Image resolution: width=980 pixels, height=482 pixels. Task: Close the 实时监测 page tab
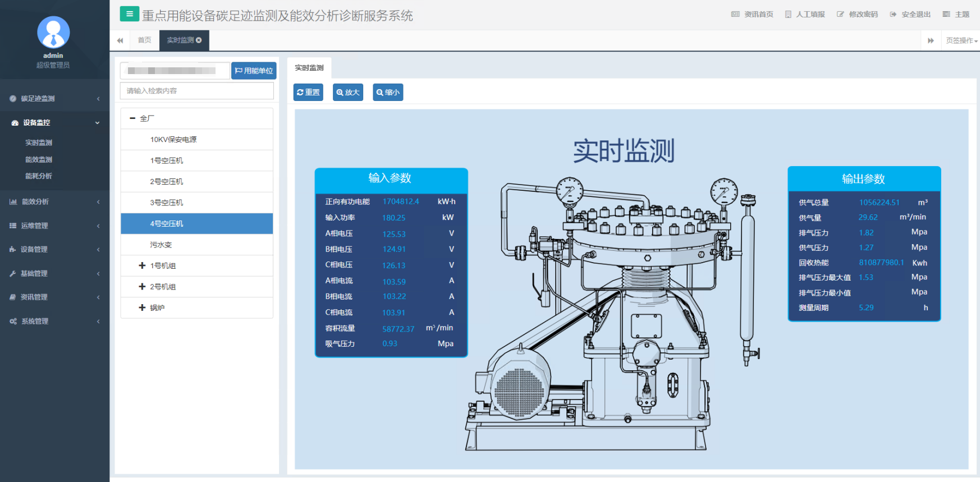pyautogui.click(x=199, y=40)
